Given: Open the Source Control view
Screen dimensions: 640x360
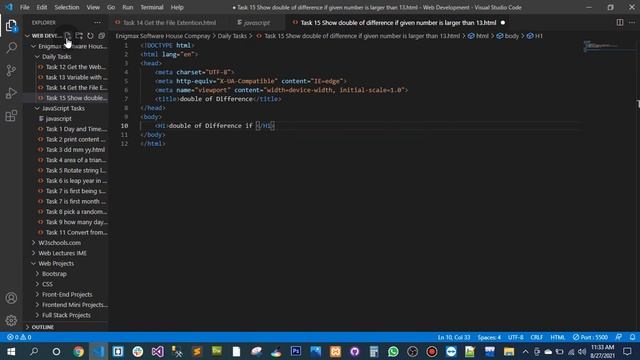Looking at the screenshot, I should [x=11, y=71].
